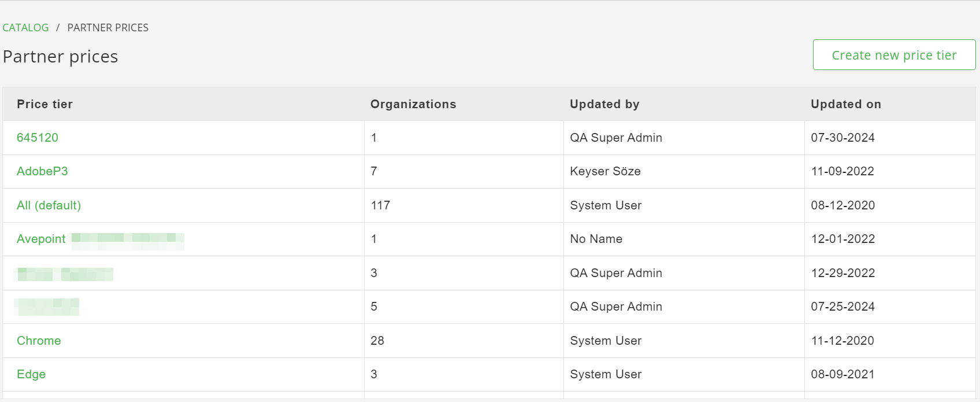
Task: Click the date 07-25-2024
Action: pyautogui.click(x=843, y=307)
